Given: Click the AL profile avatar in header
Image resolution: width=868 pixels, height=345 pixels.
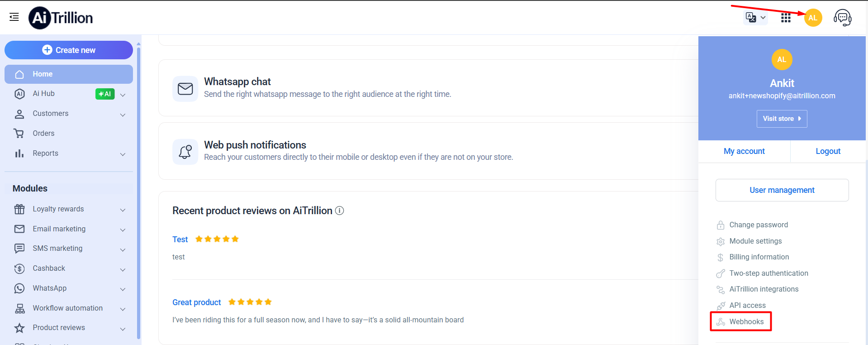Looking at the screenshot, I should point(813,18).
